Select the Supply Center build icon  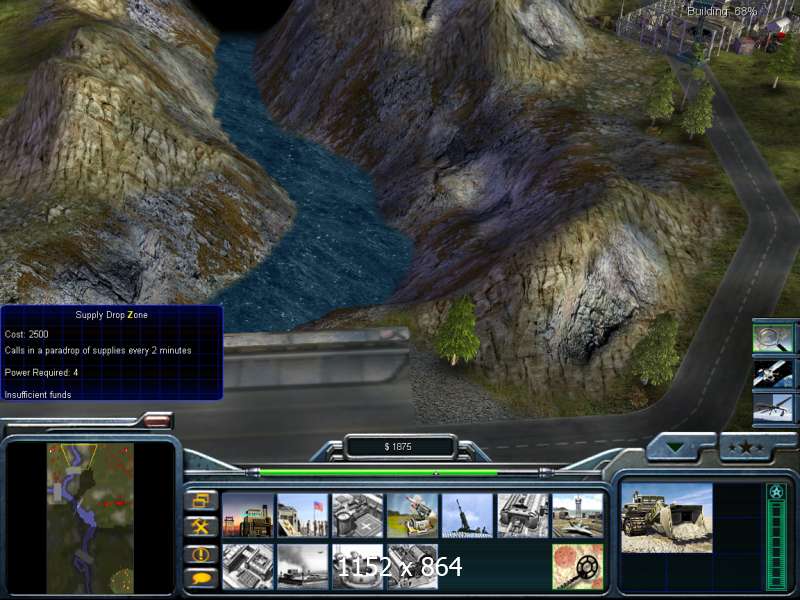[x=358, y=515]
